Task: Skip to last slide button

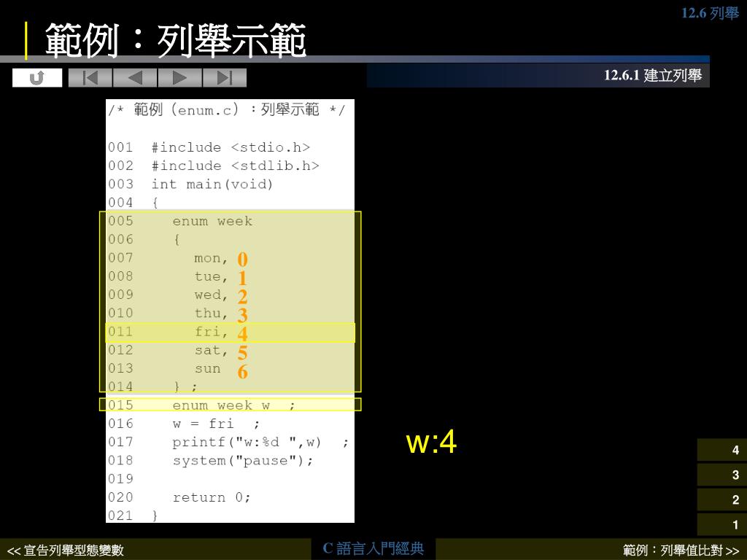Action: [x=225, y=77]
